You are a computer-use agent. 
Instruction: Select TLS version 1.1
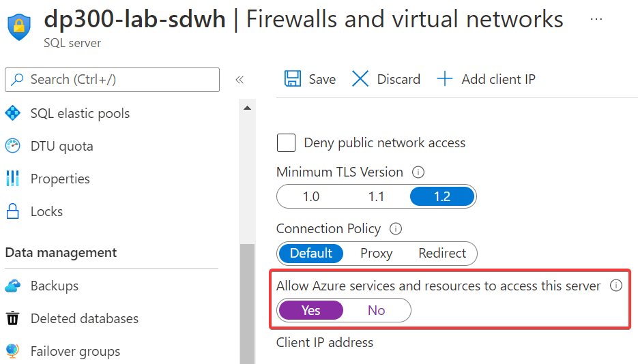[x=377, y=196]
